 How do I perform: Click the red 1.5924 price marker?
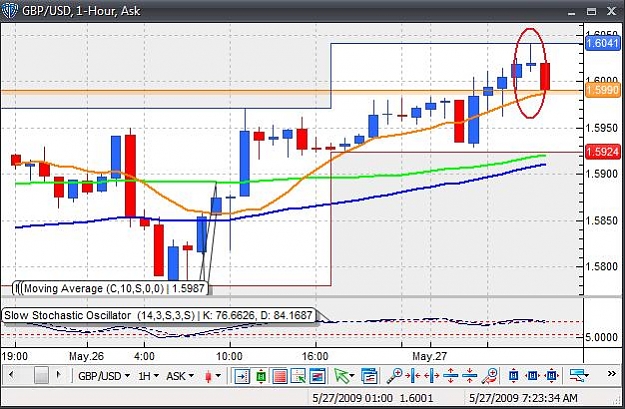point(602,151)
